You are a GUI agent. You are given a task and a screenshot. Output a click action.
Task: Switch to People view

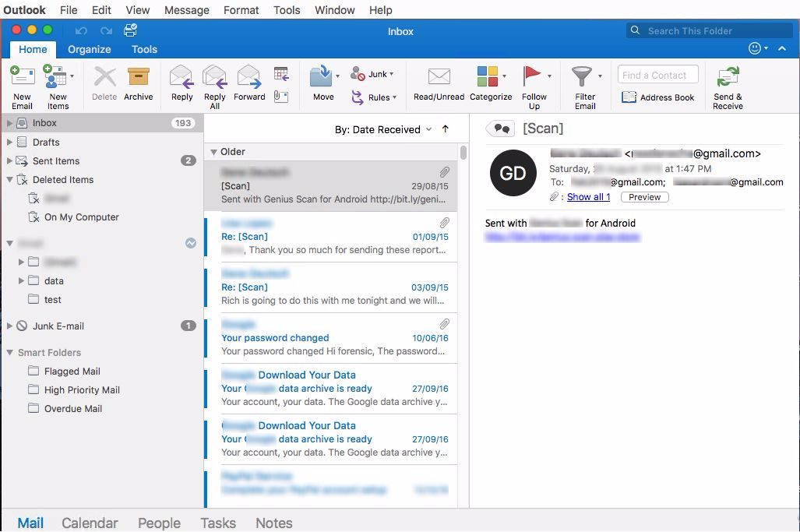click(x=159, y=523)
